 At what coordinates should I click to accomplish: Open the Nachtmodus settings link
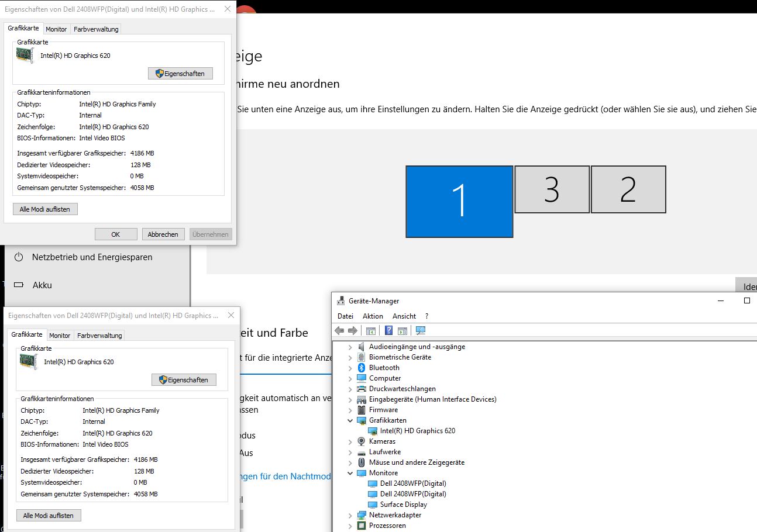(x=285, y=476)
